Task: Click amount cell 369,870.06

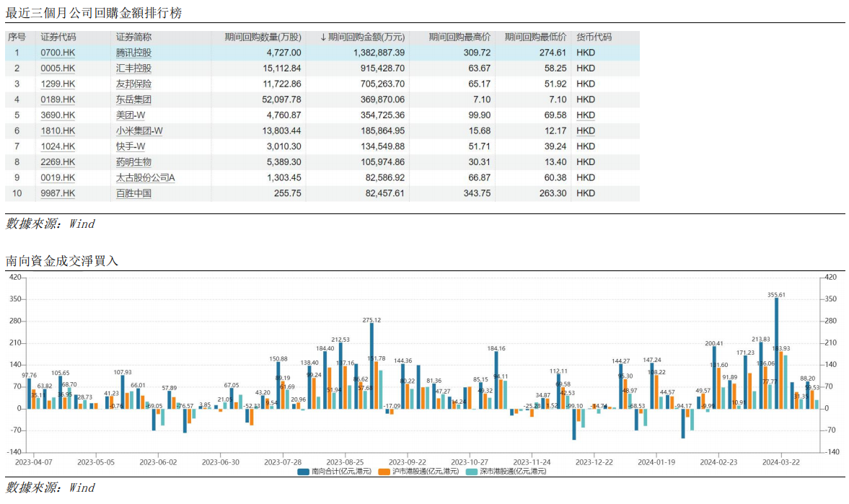Action: [382, 100]
